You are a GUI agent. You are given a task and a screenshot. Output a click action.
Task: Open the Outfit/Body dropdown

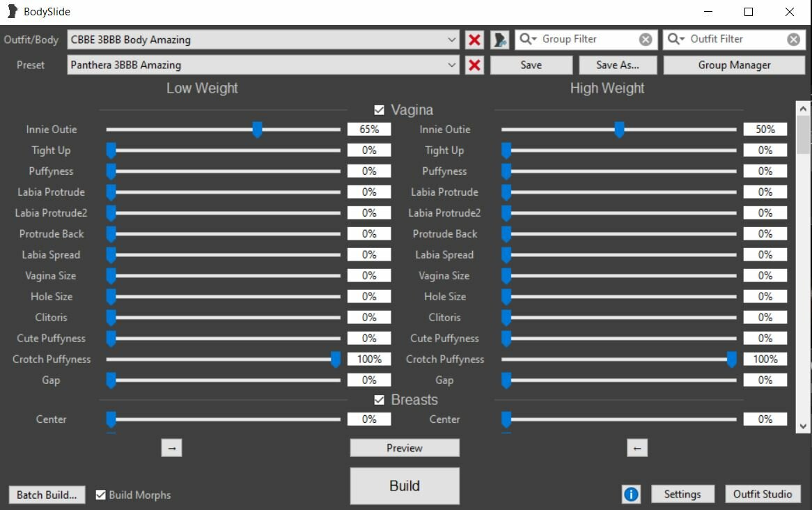coord(263,40)
